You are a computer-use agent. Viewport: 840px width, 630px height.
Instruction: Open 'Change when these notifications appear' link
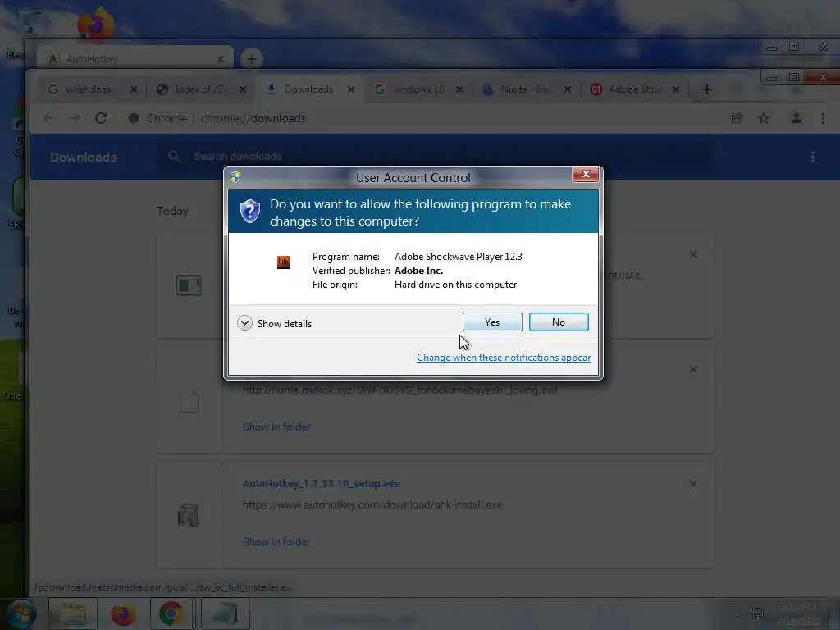[x=504, y=358]
